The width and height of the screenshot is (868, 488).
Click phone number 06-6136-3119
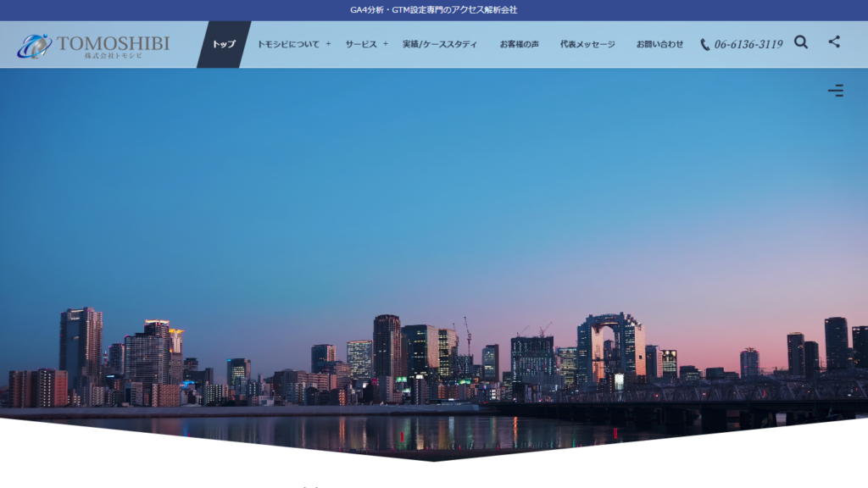748,45
